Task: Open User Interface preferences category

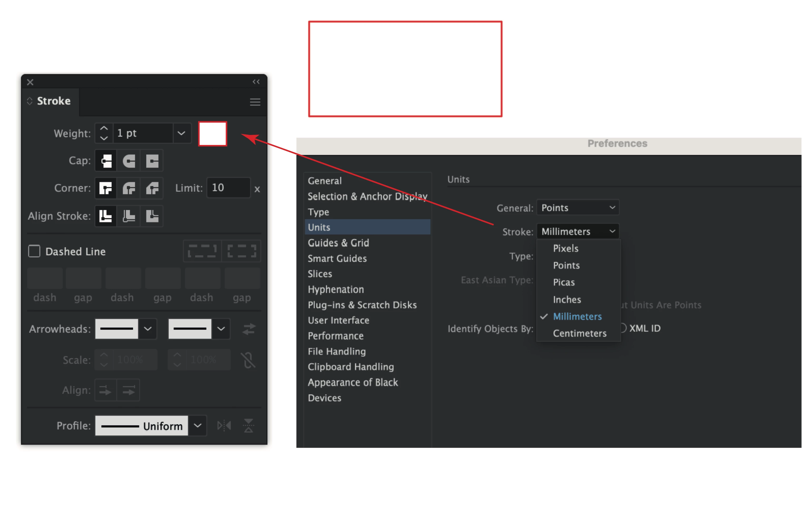Action: pos(338,320)
